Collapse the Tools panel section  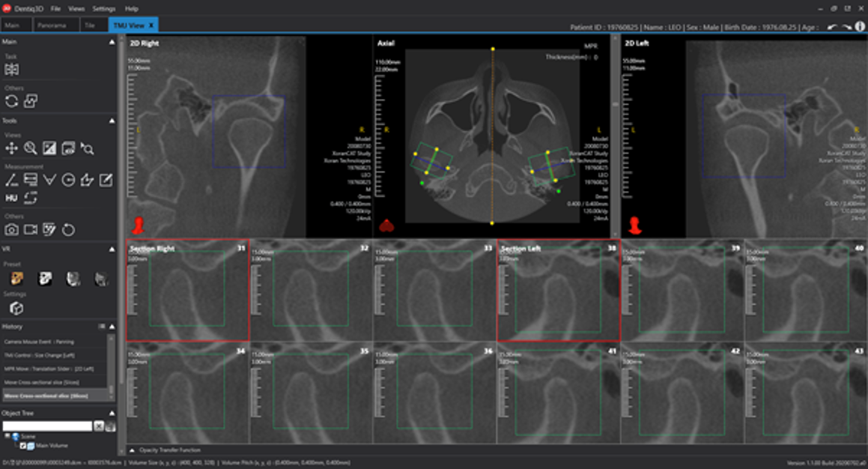pyautogui.click(x=112, y=121)
